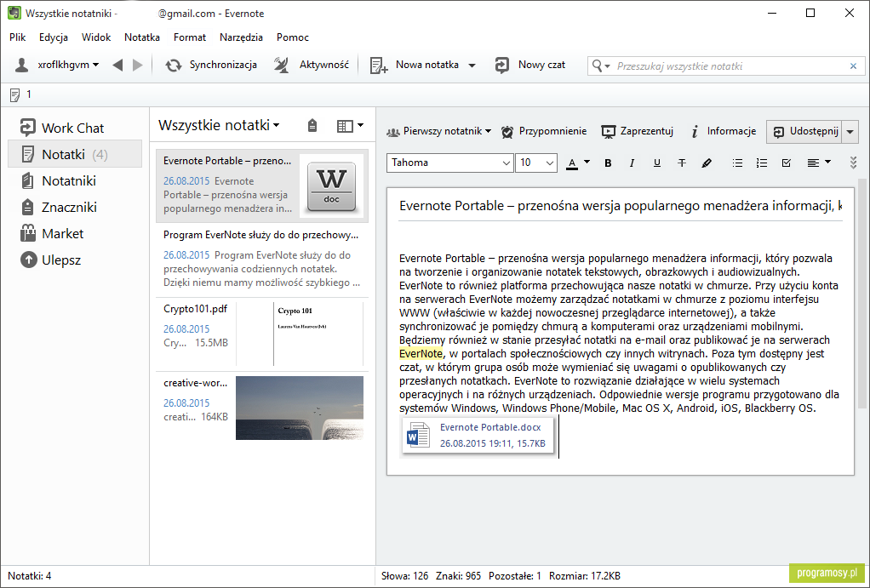Expand the Nowa notatka dropdown arrow

point(472,66)
